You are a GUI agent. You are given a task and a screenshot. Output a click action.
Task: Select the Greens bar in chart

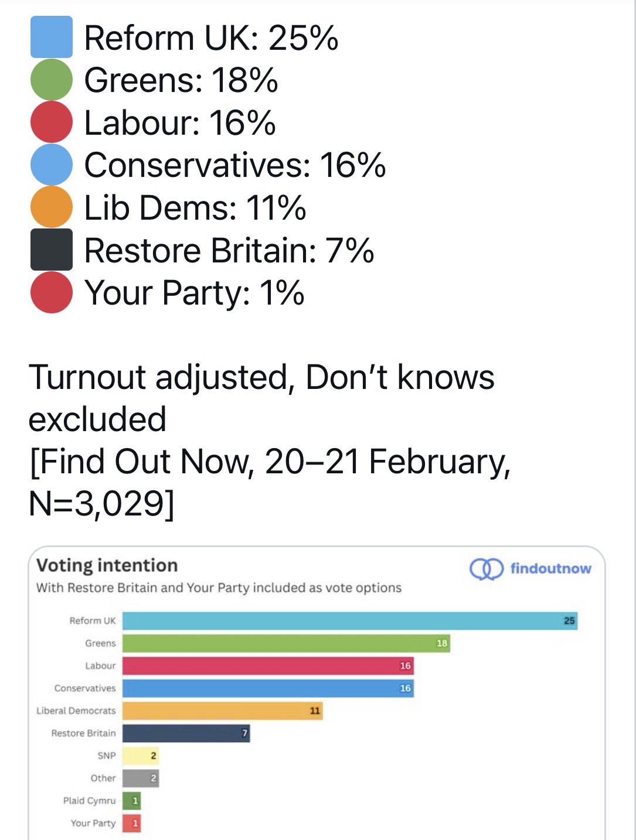pyautogui.click(x=286, y=643)
